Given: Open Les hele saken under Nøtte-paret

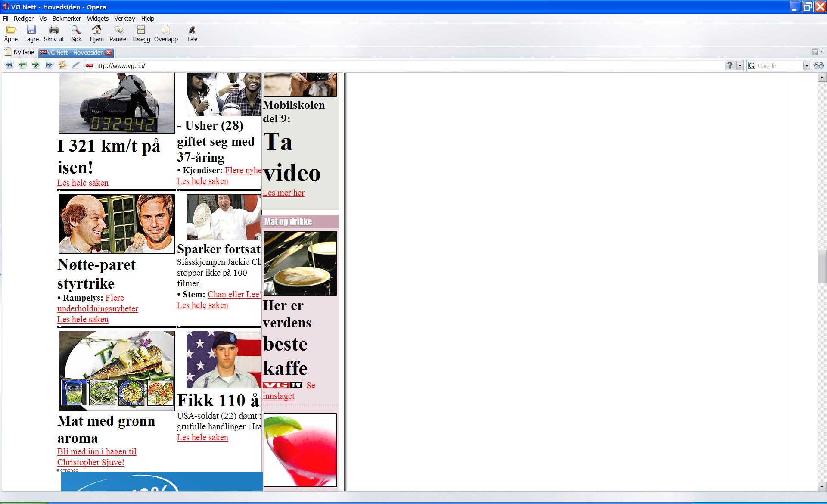Looking at the screenshot, I should [x=83, y=319].
